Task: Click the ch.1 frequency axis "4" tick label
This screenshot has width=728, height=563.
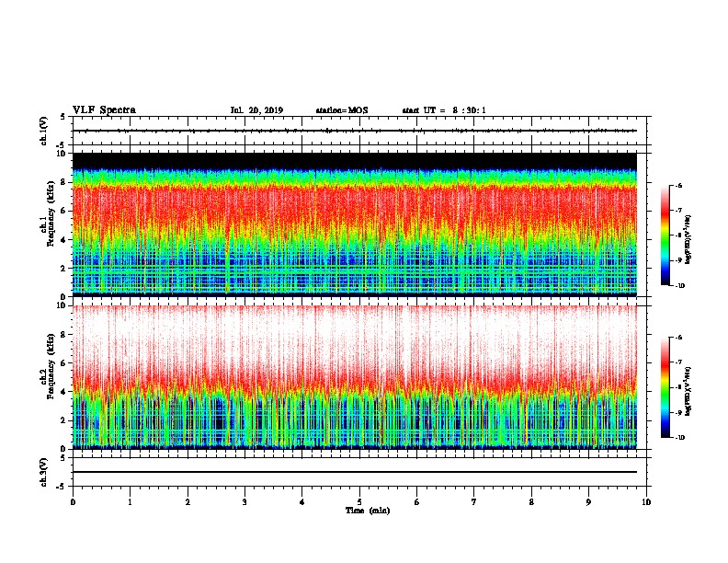Action: click(63, 240)
